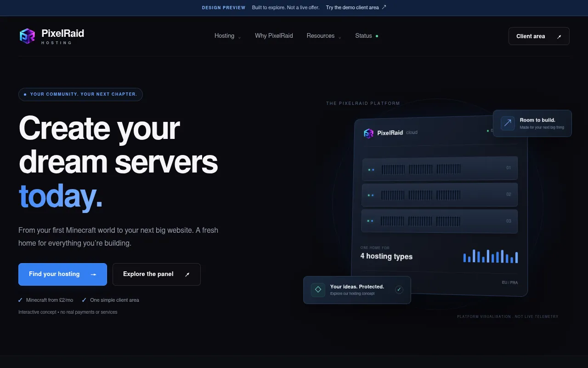This screenshot has width=588, height=368.
Task: Click the diamond icon on the Your ideas card
Action: [x=318, y=290]
